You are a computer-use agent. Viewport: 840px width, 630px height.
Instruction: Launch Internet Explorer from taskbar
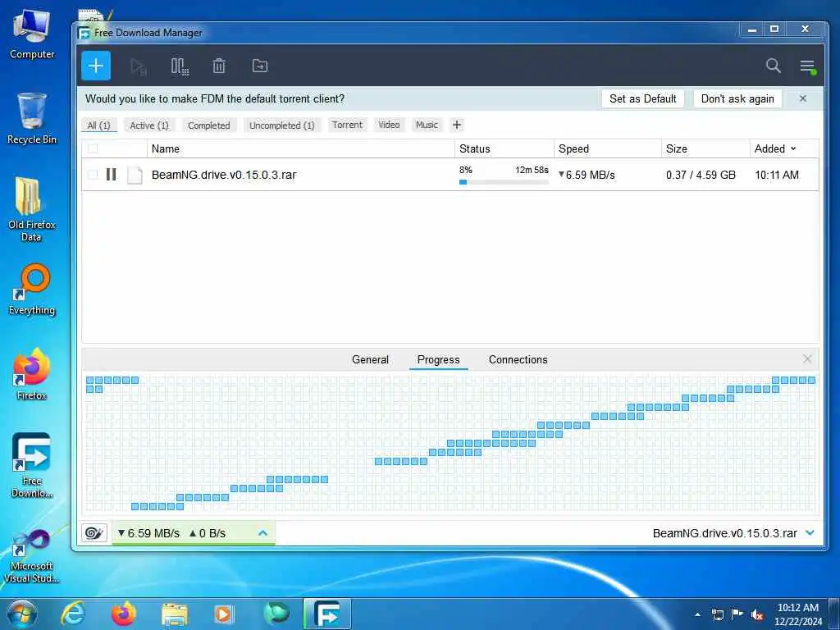coord(73,614)
